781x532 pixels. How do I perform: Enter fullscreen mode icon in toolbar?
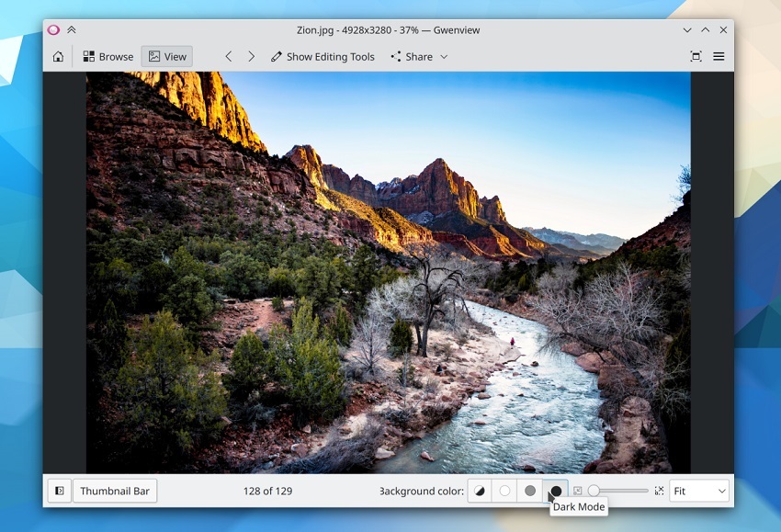point(696,57)
